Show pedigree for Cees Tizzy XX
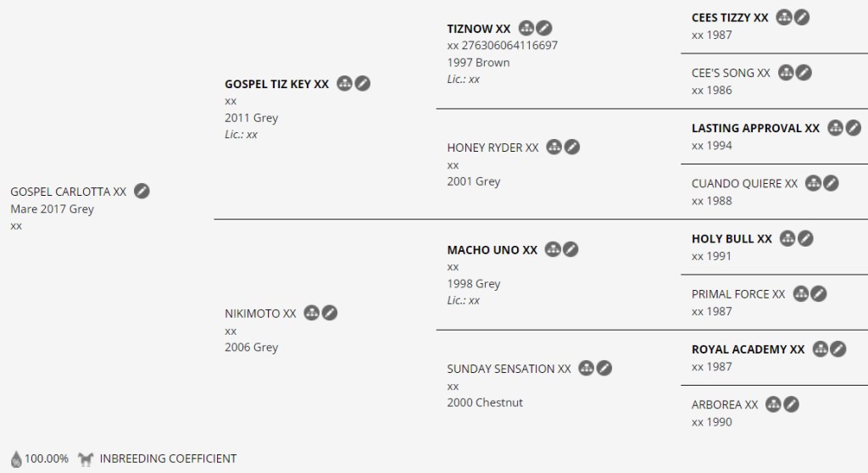The height and width of the screenshot is (473, 868). 784,17
